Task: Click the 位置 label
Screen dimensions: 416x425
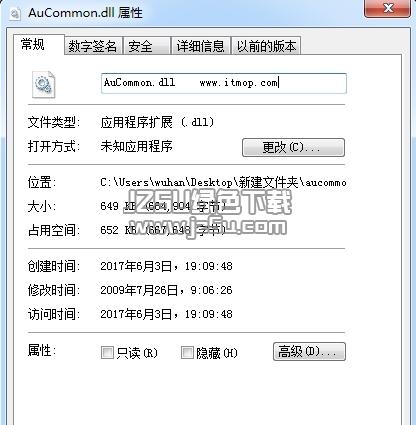Action: coord(42,182)
